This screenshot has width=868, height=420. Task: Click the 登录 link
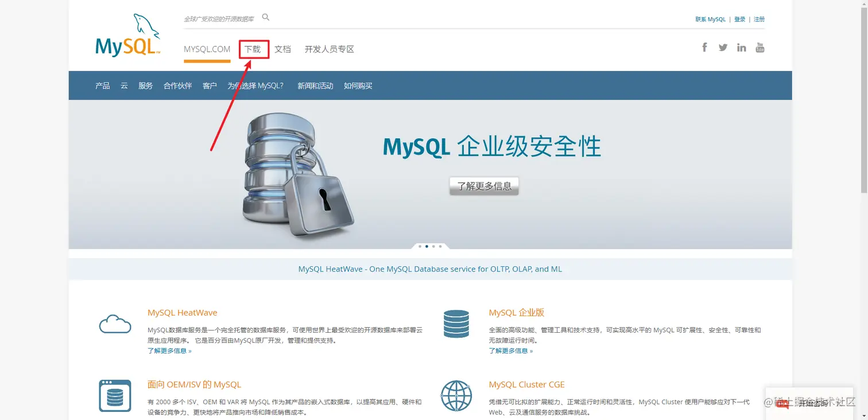point(740,20)
